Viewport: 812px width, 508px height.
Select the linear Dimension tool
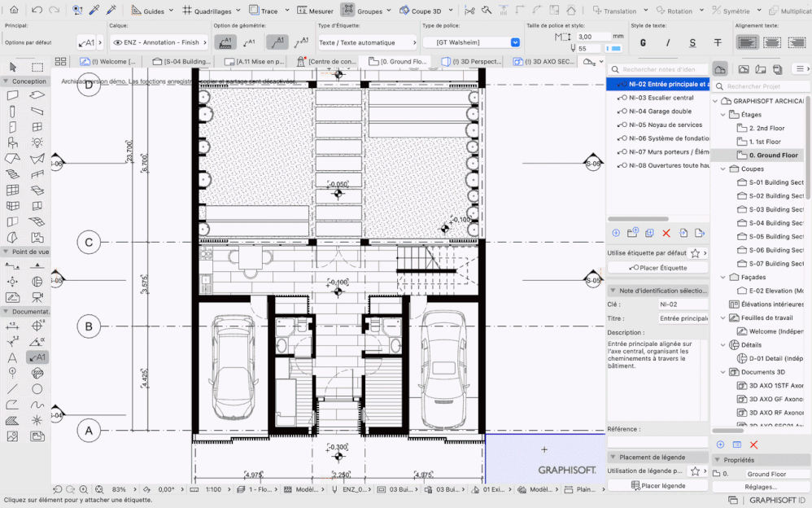tap(12, 326)
